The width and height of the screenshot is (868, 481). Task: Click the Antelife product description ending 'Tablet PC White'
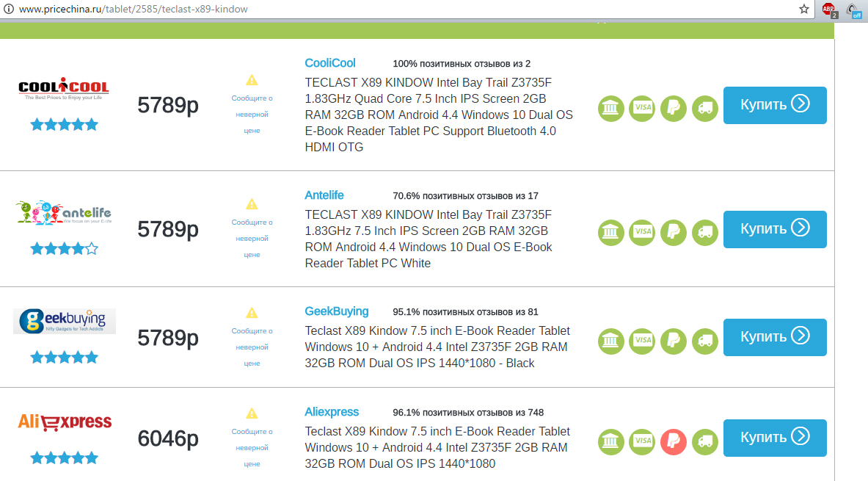pyautogui.click(x=428, y=239)
